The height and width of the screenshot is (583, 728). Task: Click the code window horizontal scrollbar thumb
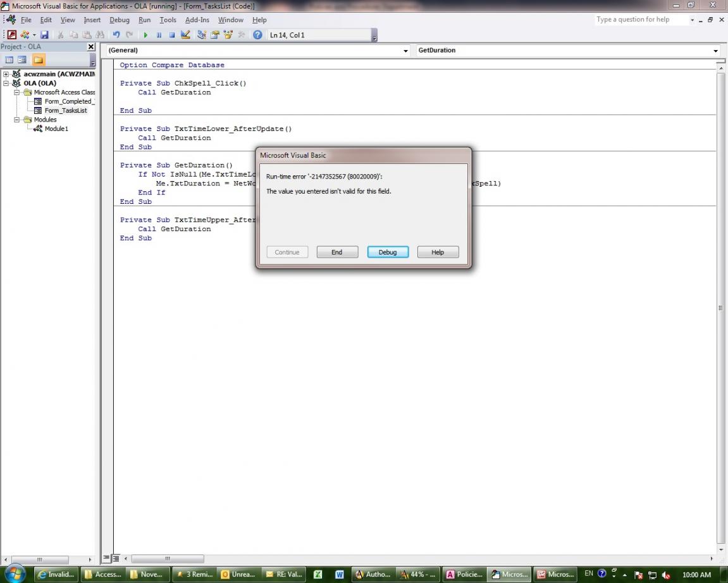pyautogui.click(x=168, y=558)
